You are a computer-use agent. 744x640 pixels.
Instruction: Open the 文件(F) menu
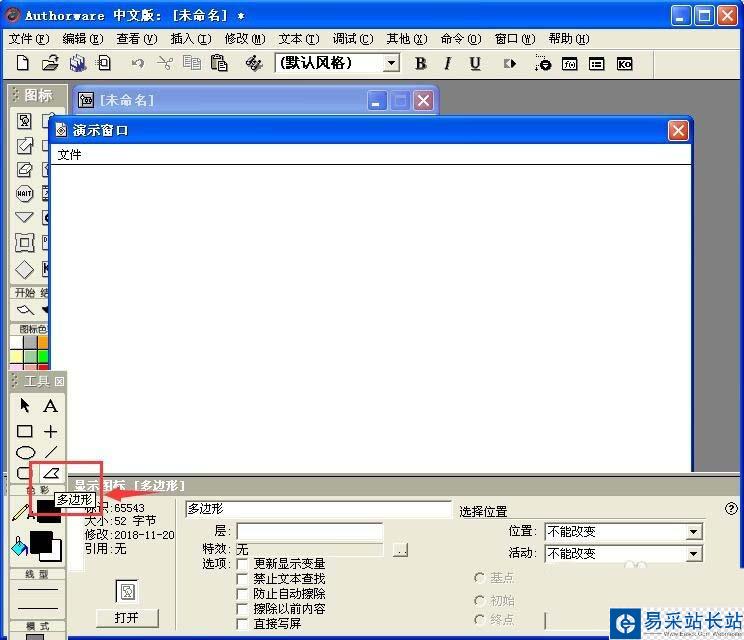coord(29,39)
